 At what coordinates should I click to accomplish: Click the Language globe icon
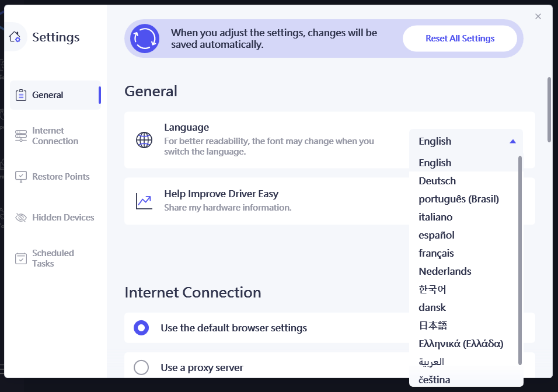coord(144,141)
